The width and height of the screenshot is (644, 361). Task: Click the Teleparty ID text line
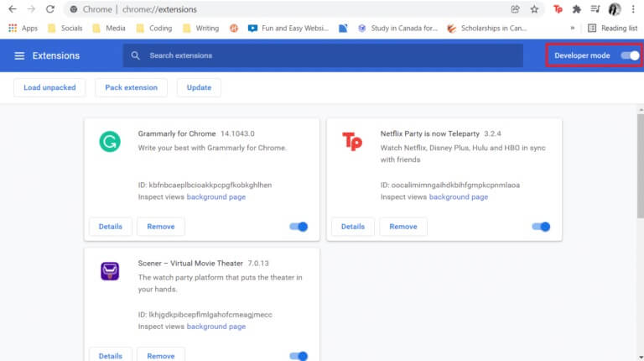pyautogui.click(x=449, y=185)
